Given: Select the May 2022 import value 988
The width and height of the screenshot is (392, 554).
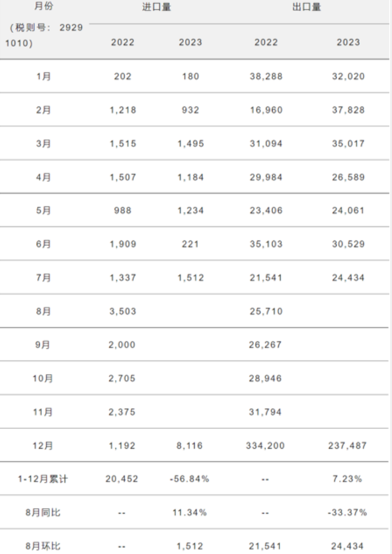Looking at the screenshot, I should 122,210.
